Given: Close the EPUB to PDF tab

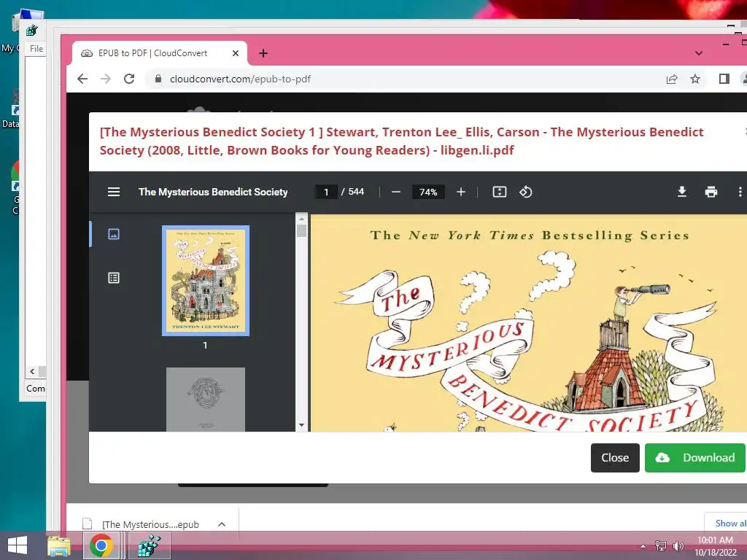Looking at the screenshot, I should point(236,53).
